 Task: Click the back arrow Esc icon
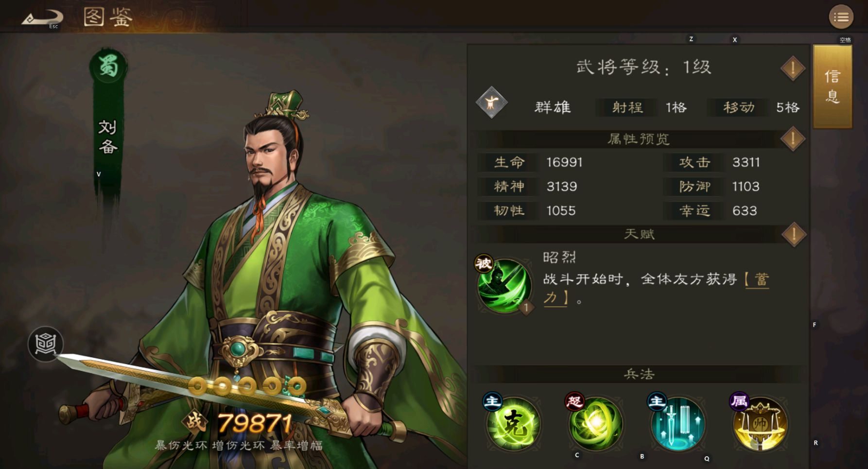click(42, 18)
